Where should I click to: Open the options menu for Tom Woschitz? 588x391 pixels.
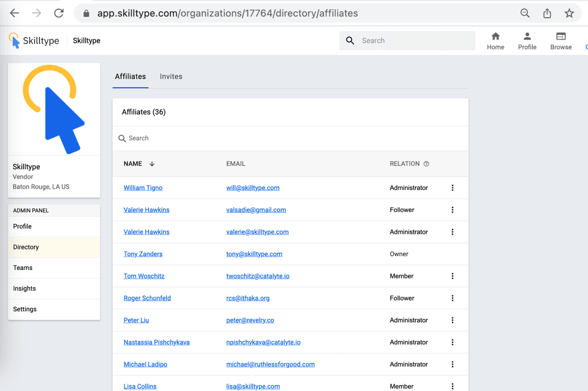click(452, 276)
